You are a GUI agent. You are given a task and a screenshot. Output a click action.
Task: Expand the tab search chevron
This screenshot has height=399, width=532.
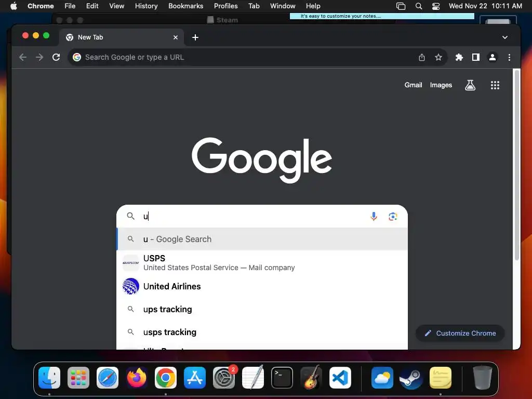click(x=505, y=37)
